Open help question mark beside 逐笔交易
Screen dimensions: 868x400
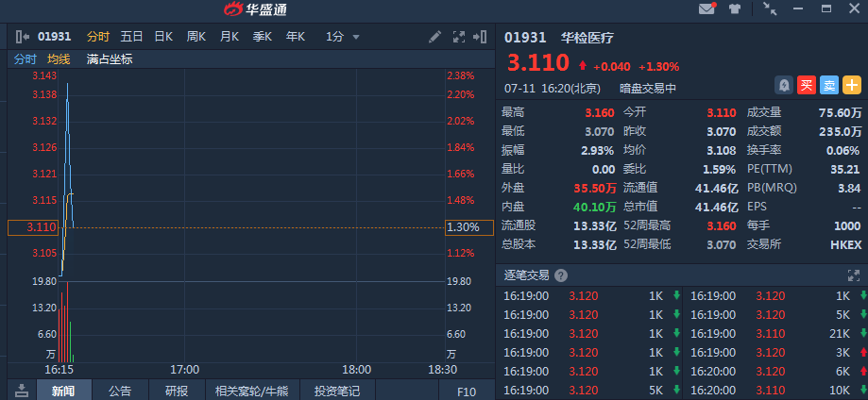561,275
